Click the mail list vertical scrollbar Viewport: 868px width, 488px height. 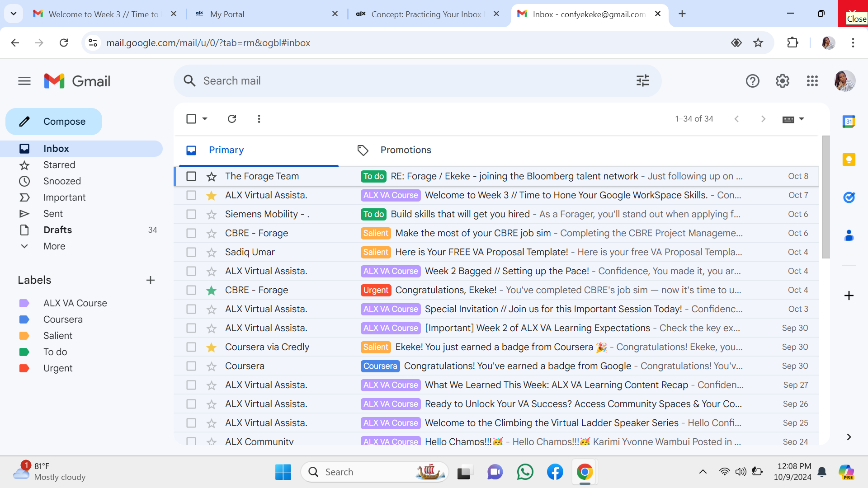[x=826, y=197]
